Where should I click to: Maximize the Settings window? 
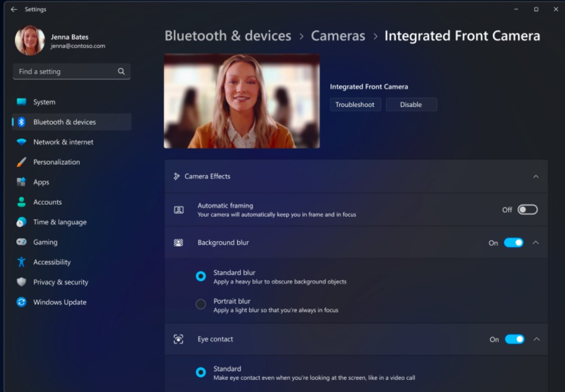click(536, 10)
